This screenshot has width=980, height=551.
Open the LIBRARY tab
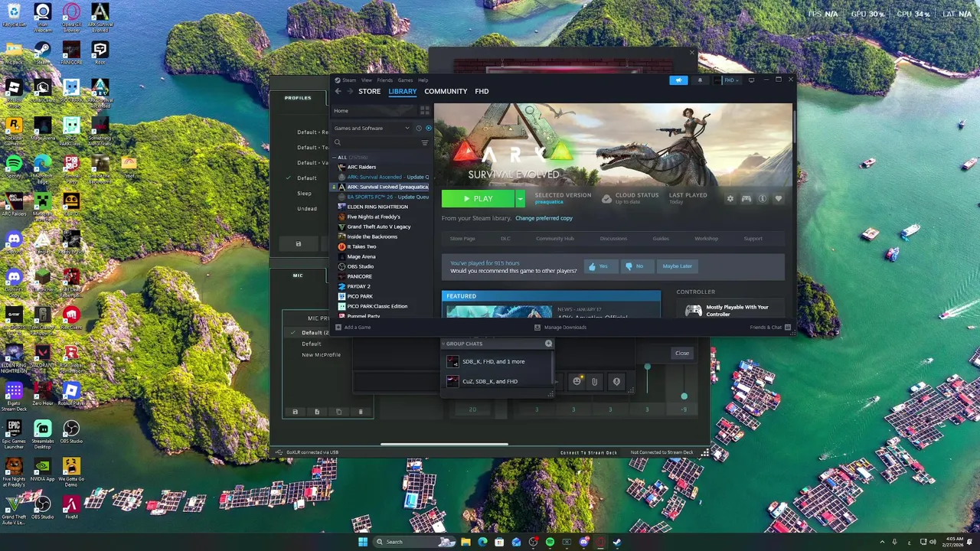(x=402, y=91)
